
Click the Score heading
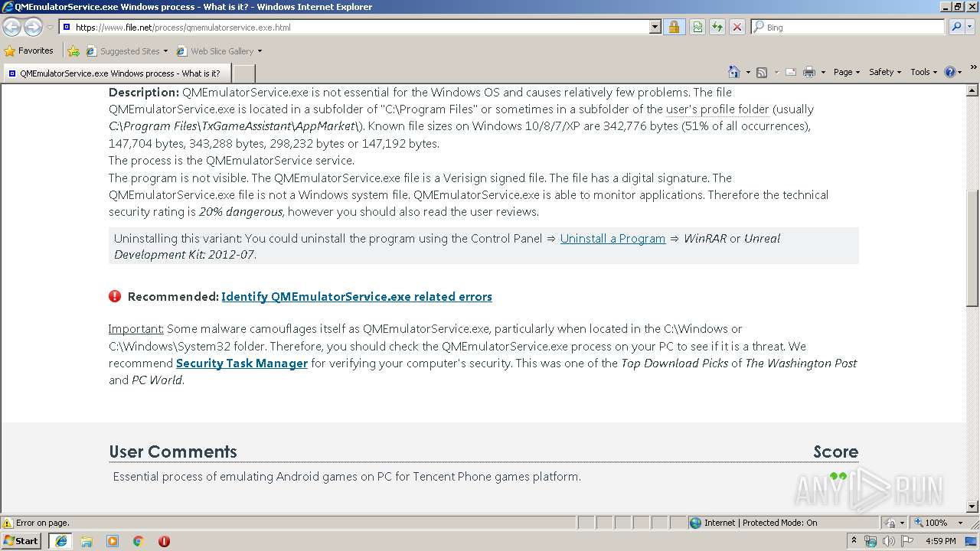coord(835,452)
